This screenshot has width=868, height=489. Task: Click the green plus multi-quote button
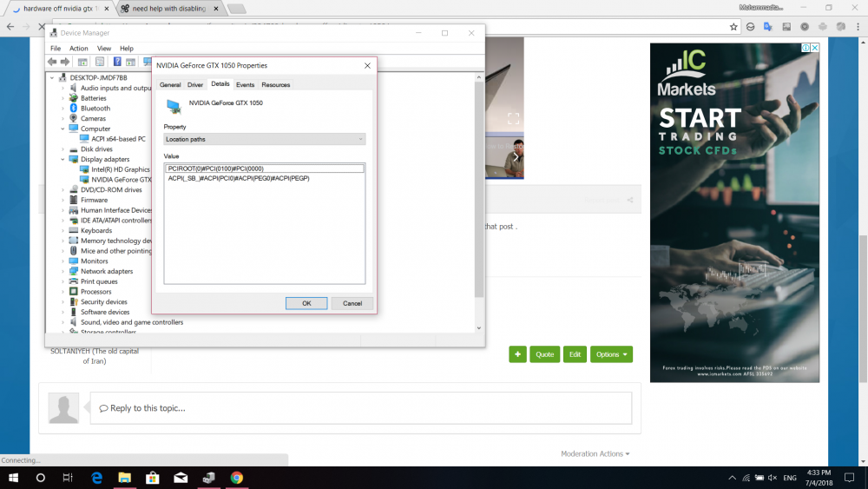pos(517,354)
